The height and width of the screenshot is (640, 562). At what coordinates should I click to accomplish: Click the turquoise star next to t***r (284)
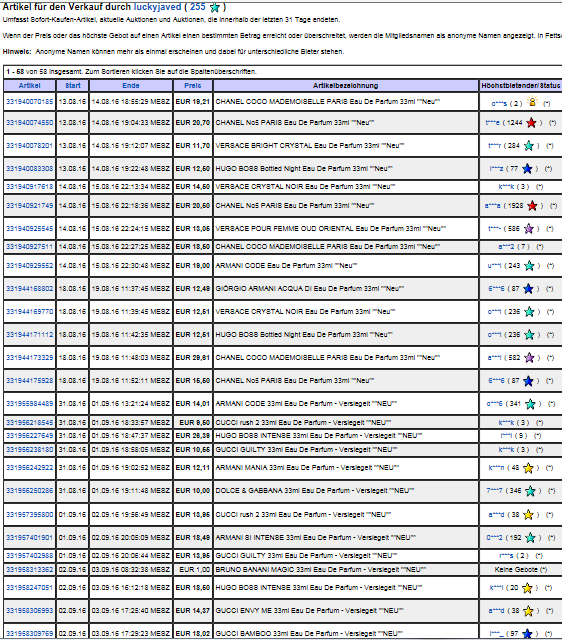[x=529, y=146]
